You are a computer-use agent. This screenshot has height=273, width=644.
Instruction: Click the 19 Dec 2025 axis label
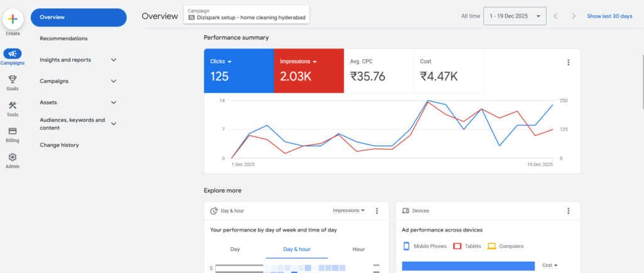539,164
